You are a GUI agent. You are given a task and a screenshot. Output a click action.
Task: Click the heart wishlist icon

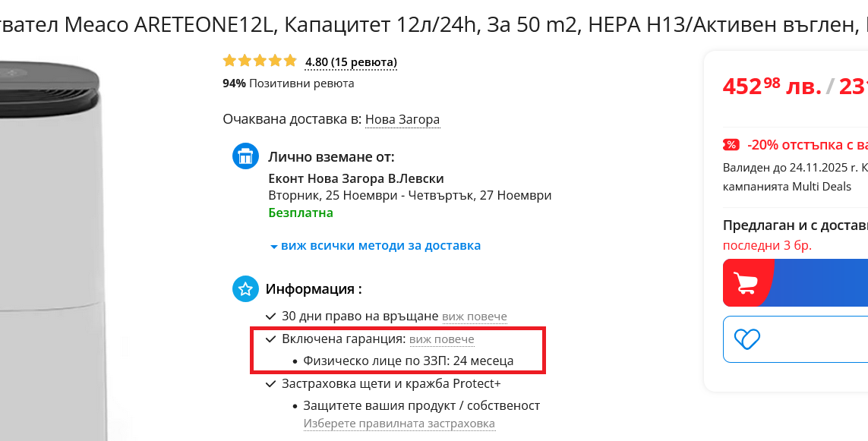747,339
